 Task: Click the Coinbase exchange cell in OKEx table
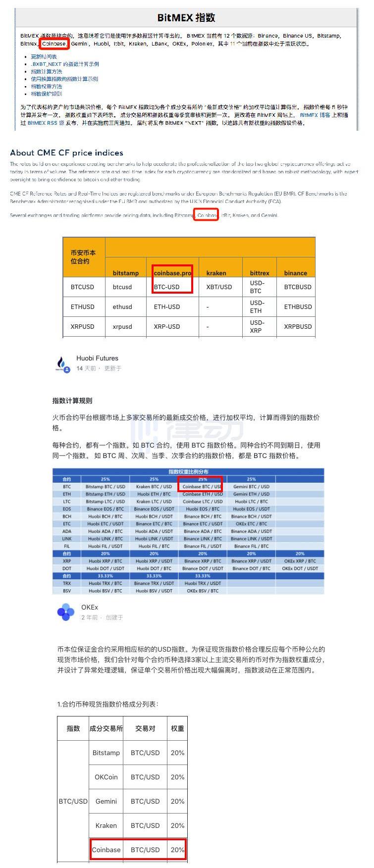click(x=106, y=850)
